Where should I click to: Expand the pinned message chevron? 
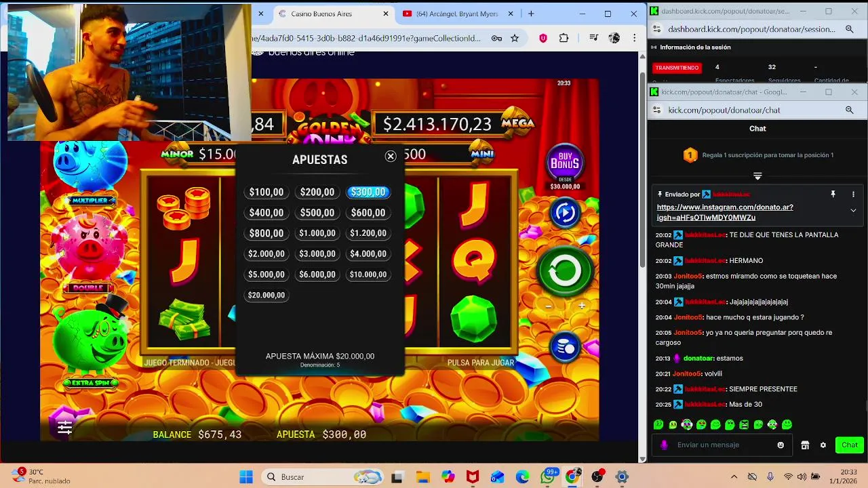853,211
